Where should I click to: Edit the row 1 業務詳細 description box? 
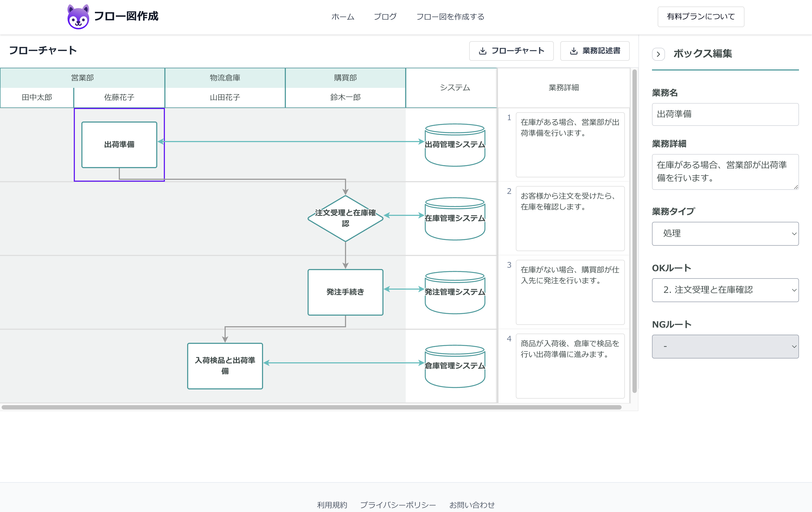(570, 145)
